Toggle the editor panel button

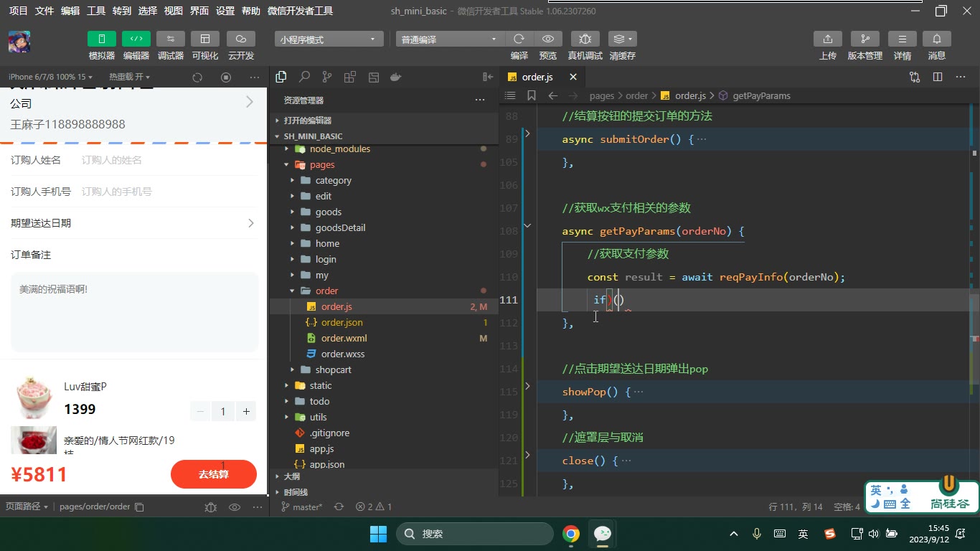[x=136, y=39]
